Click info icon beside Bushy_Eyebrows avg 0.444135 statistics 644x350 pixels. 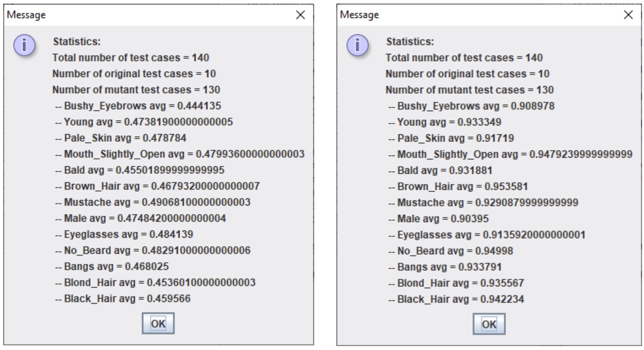coord(24,45)
